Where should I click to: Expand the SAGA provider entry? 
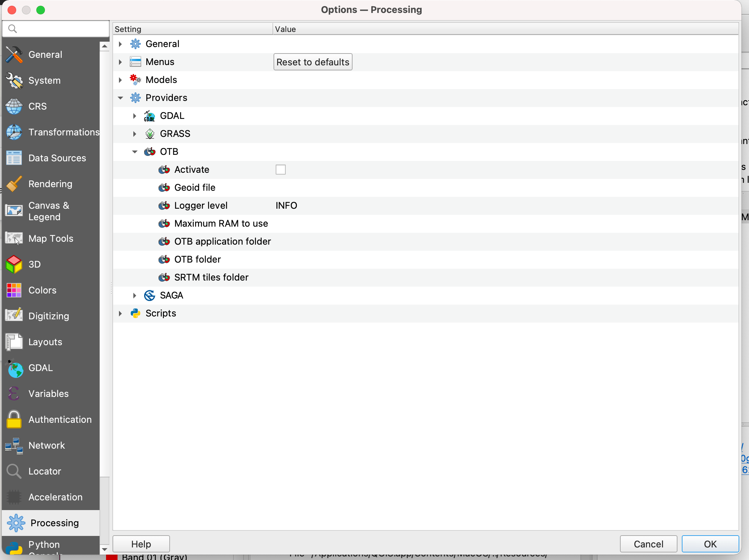pos(134,295)
